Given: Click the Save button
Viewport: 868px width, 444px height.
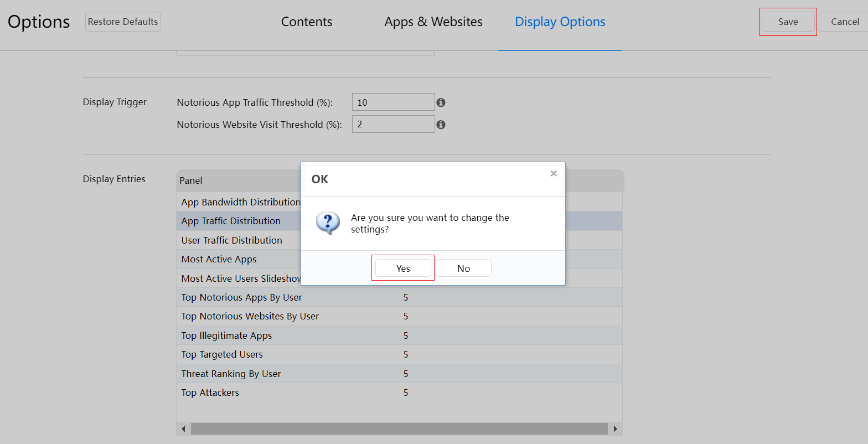Looking at the screenshot, I should [788, 22].
